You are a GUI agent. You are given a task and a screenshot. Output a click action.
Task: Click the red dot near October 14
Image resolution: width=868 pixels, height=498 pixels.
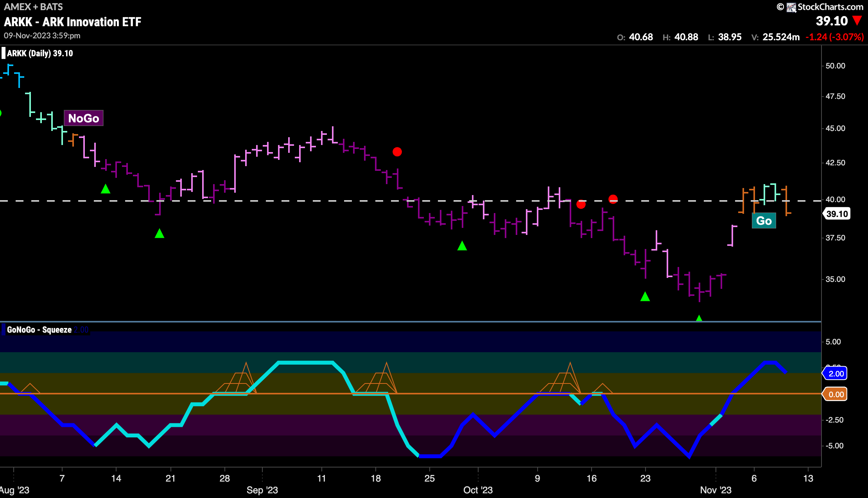pos(581,204)
